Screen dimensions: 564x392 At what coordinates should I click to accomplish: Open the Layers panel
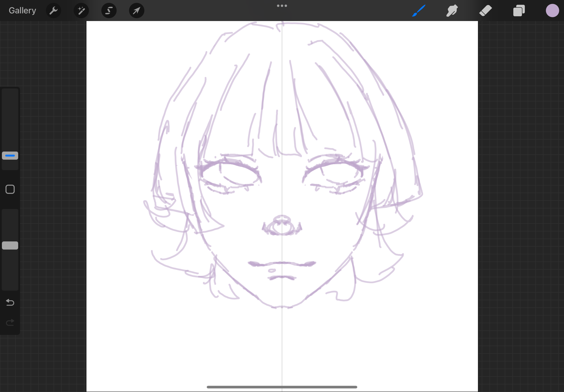(519, 11)
